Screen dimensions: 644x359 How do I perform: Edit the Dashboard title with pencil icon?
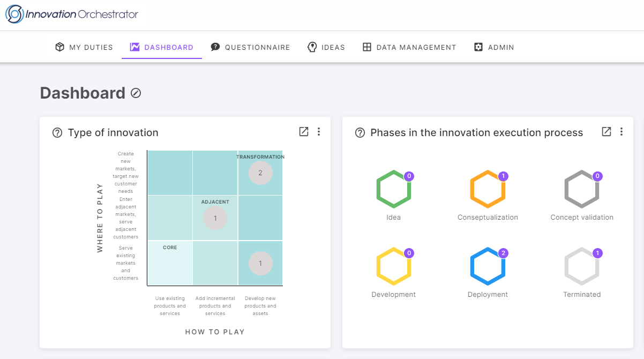(x=136, y=93)
